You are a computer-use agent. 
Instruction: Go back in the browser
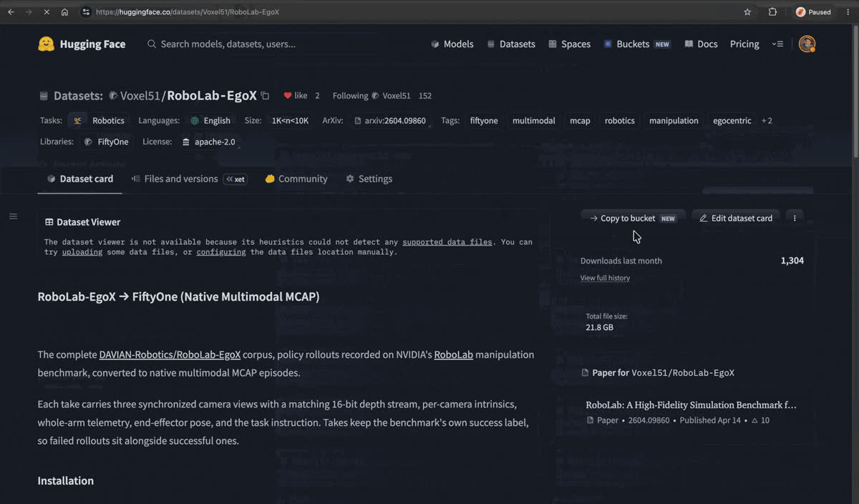11,12
